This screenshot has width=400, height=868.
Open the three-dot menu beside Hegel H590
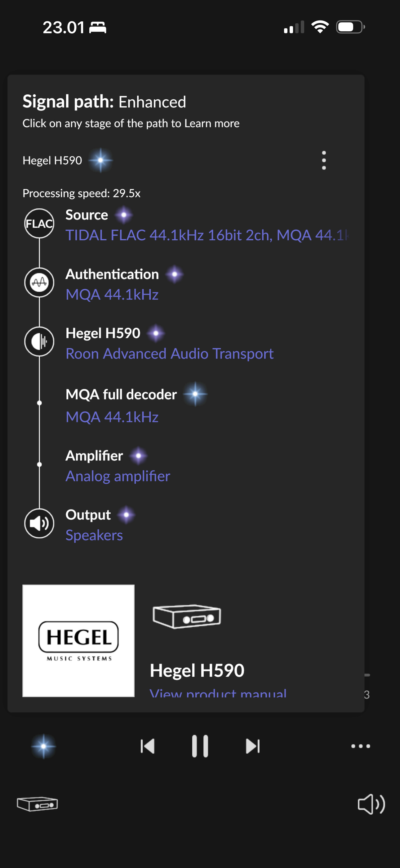[x=324, y=160]
